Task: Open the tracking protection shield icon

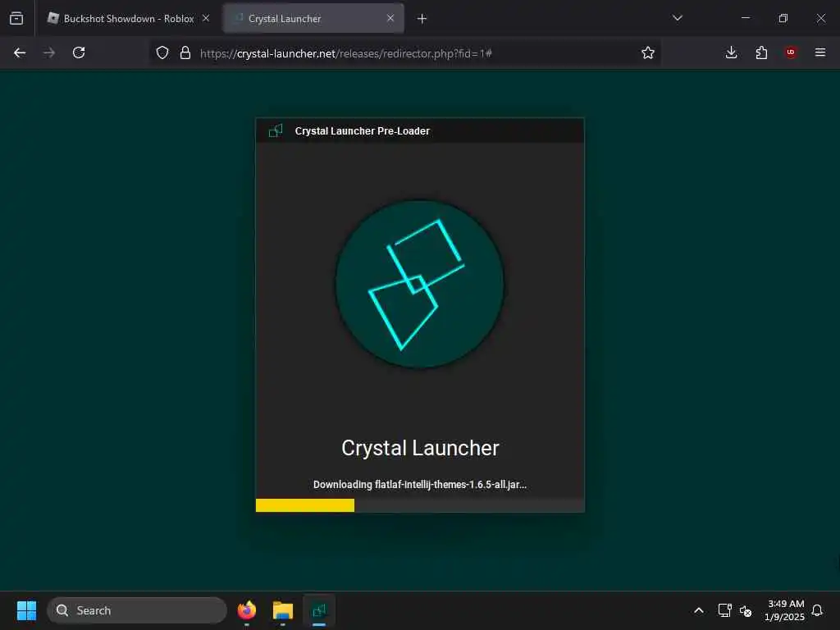Action: click(x=162, y=52)
